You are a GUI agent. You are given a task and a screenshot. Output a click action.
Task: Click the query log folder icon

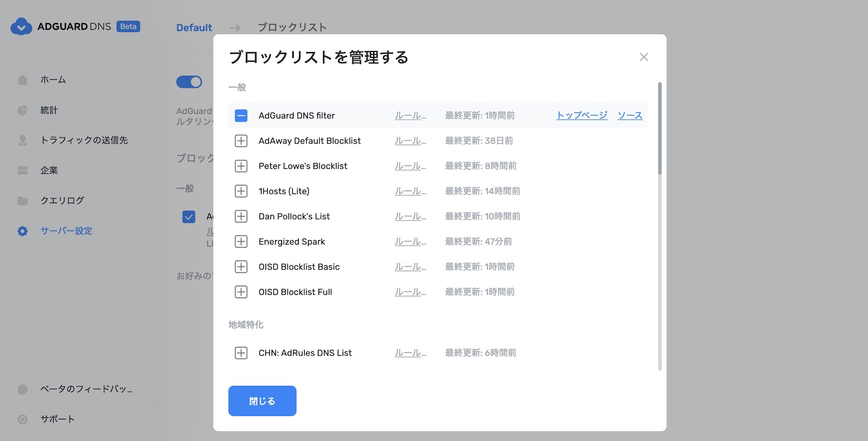[23, 200]
